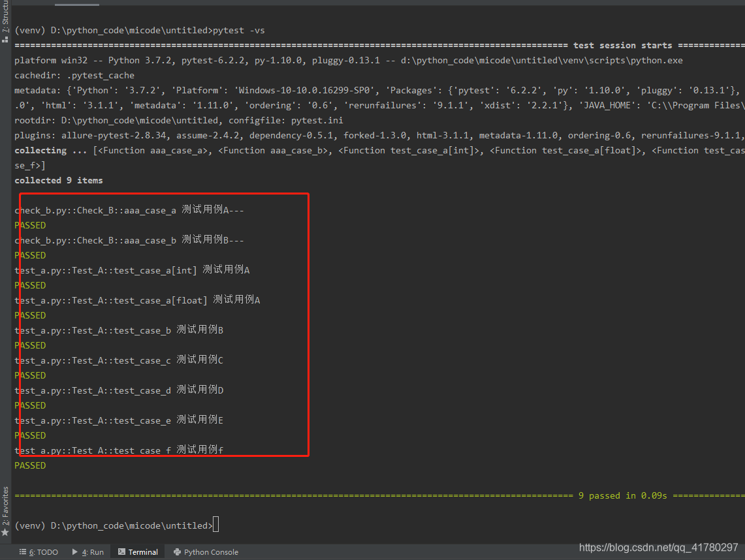Click the 'Test_A::test_case_c' result line
Image resolution: width=745 pixels, height=560 pixels.
[119, 360]
